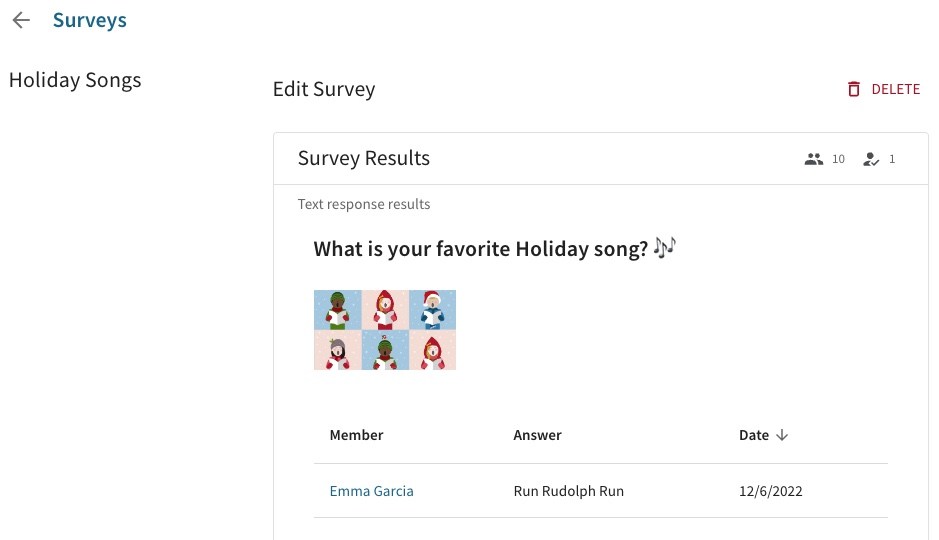Click the respondents checkmark person icon
Screen dimensions: 939x540
pyautogui.click(x=871, y=159)
